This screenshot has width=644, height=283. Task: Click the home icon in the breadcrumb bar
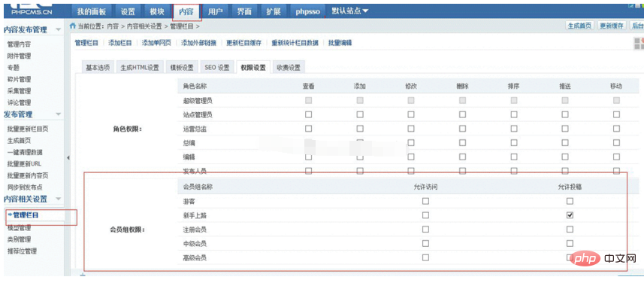point(73,26)
